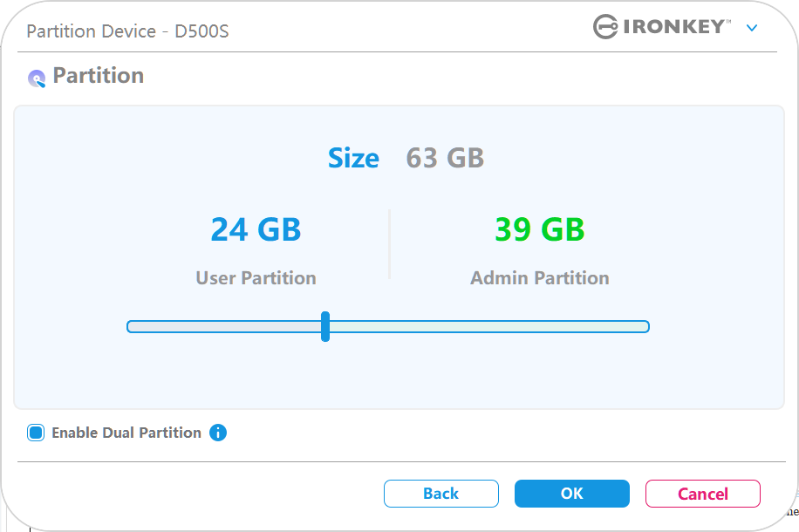
Task: Toggle the Enable Dual Partition checkbox
Action: (x=36, y=433)
